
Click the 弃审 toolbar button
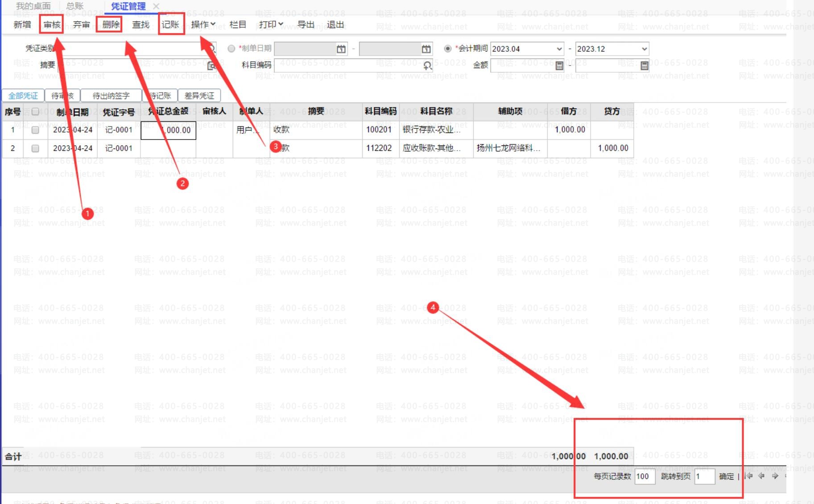click(x=82, y=25)
